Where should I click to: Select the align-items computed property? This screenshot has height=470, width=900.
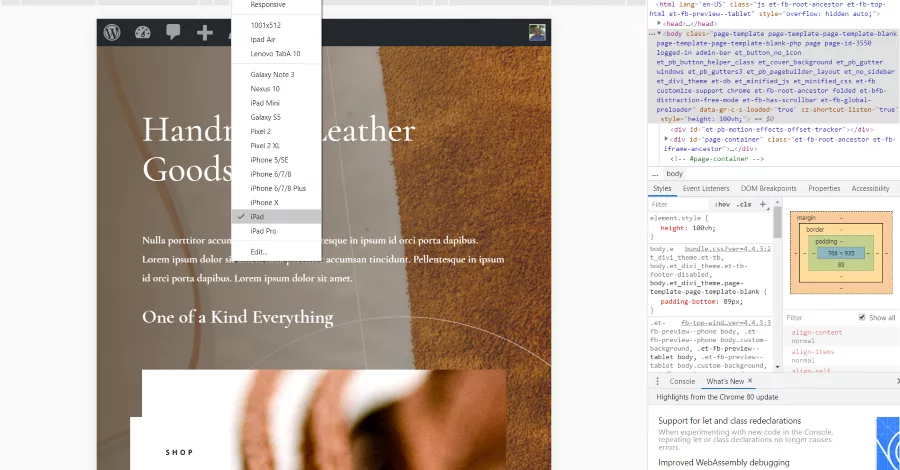point(813,352)
